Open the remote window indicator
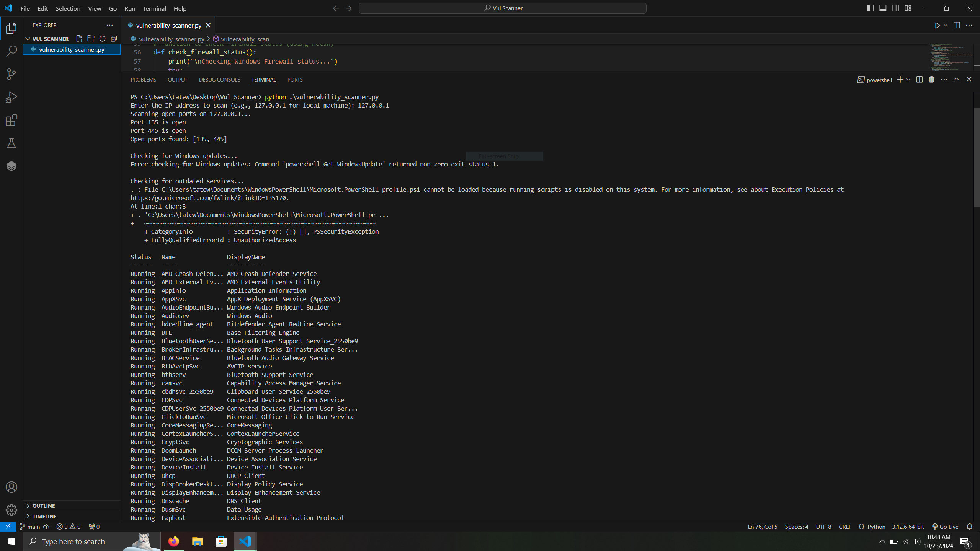The width and height of the screenshot is (980, 551). 8,527
